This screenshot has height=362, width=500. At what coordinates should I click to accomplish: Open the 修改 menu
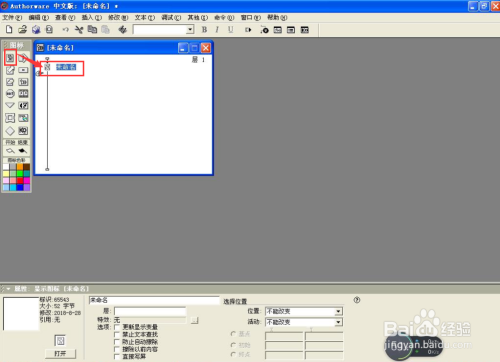coord(118,17)
